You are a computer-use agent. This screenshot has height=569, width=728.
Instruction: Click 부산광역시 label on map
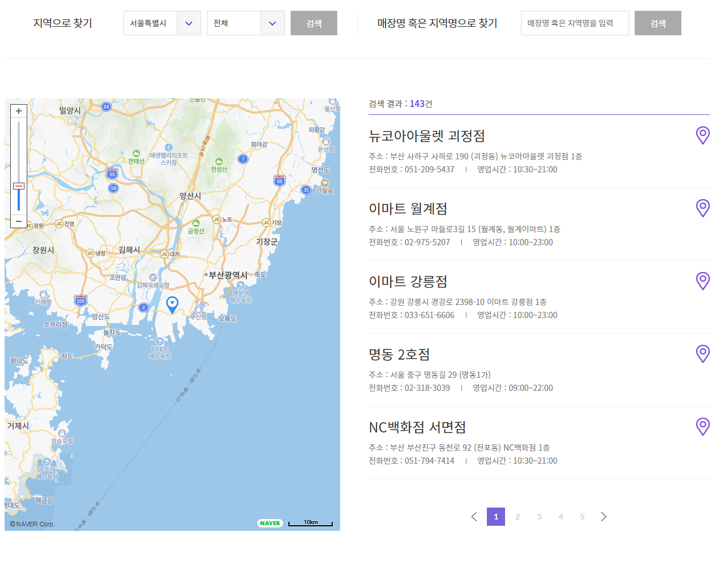point(228,275)
